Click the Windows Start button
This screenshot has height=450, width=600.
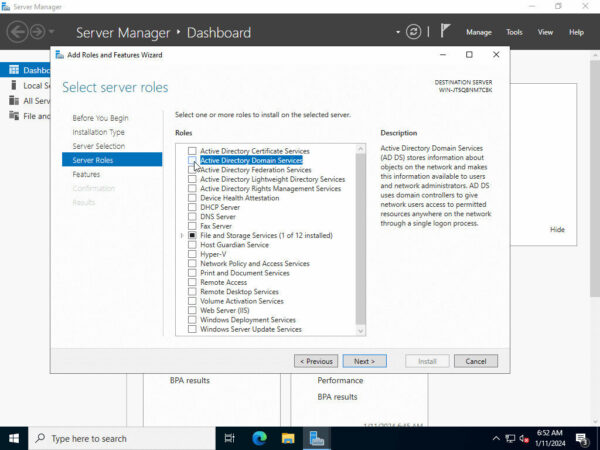click(14, 438)
